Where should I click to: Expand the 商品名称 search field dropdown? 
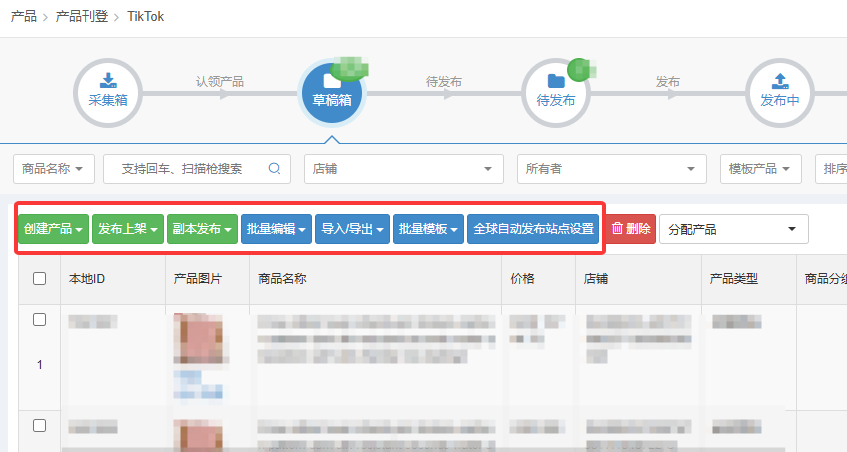[x=54, y=169]
